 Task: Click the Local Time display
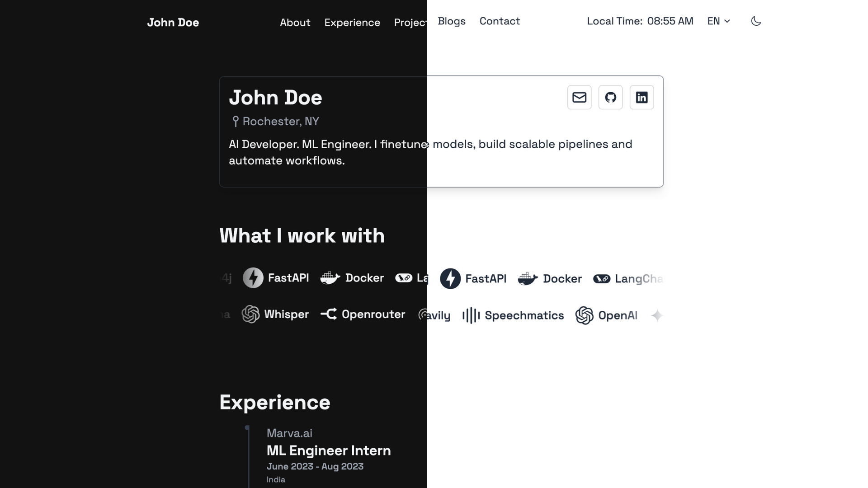click(640, 21)
